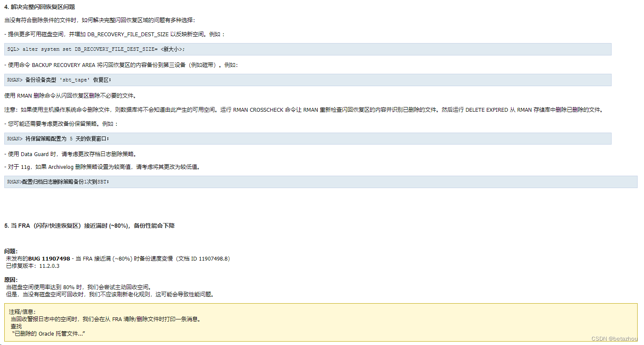The image size is (644, 345).
Task: Click the line about 80% disk space usage
Action: (78, 287)
